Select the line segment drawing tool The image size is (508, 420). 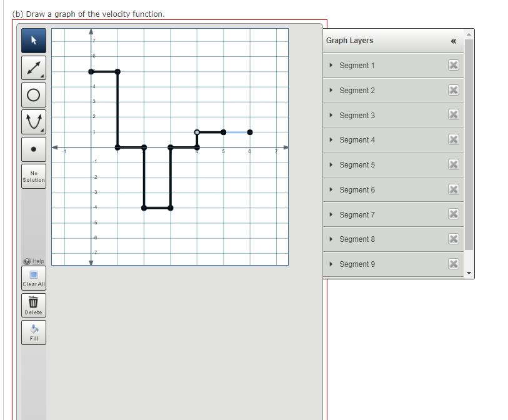33,67
